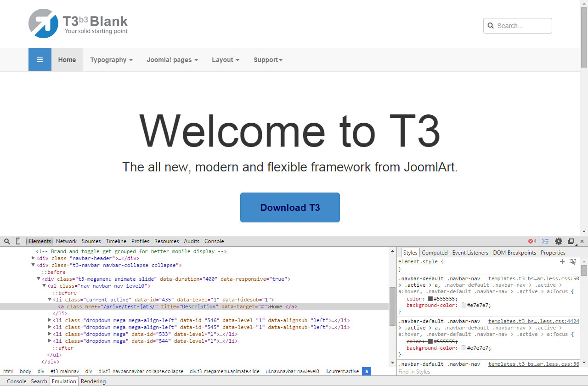The width and height of the screenshot is (588, 386).
Task: Click the Download T3 button
Action: [x=290, y=208]
